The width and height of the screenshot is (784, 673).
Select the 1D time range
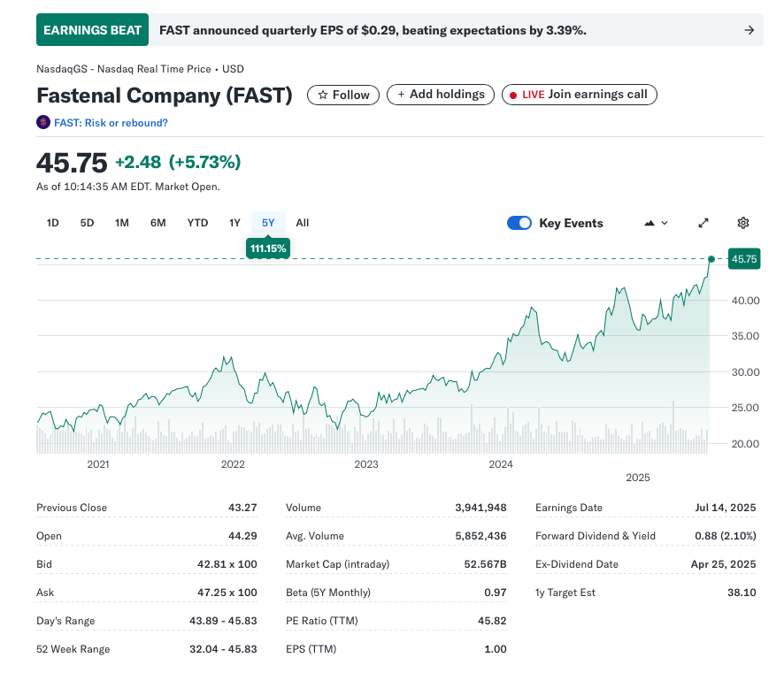point(52,223)
